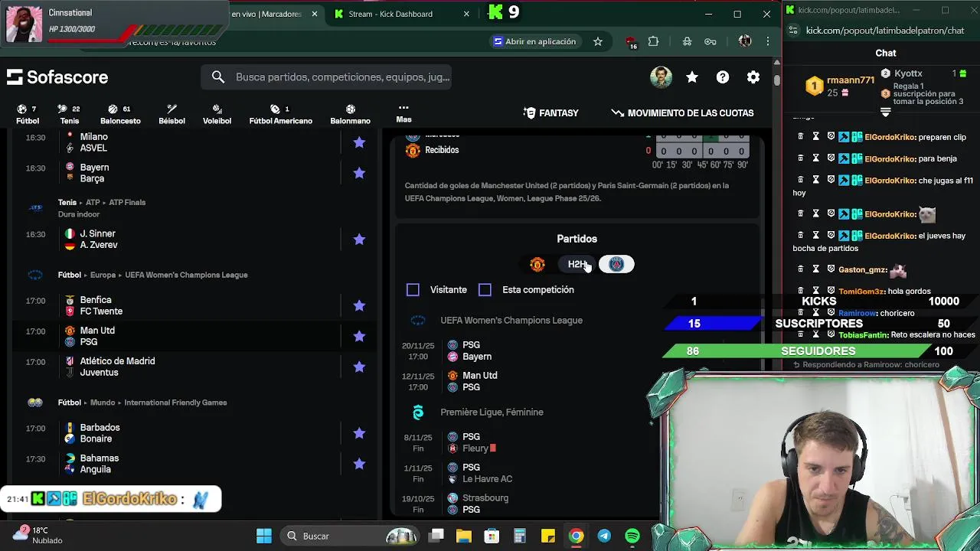Open Spotify from the taskbar
Screen dimensions: 980x551
click(x=632, y=536)
